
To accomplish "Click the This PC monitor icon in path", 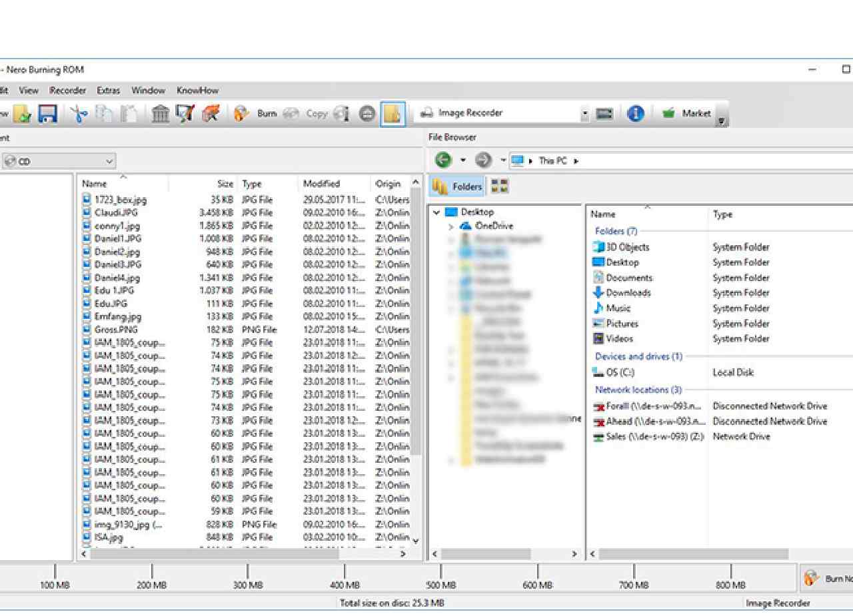I will tap(517, 160).
